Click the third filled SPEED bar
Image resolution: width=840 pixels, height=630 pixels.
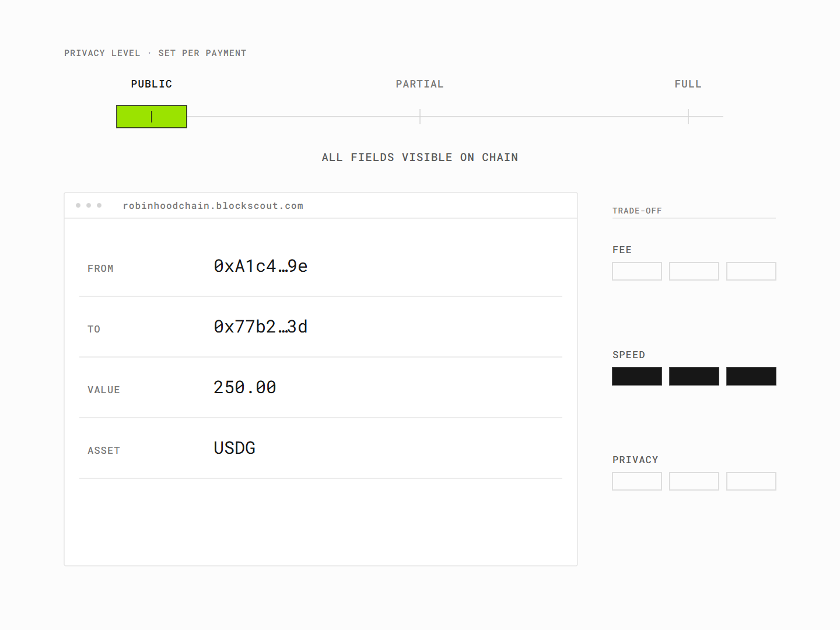pos(751,376)
